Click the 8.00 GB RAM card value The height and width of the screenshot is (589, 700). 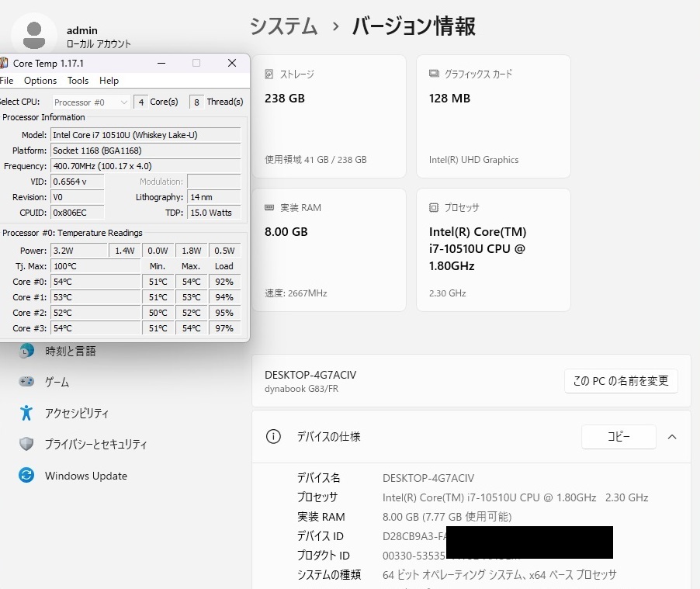(286, 232)
